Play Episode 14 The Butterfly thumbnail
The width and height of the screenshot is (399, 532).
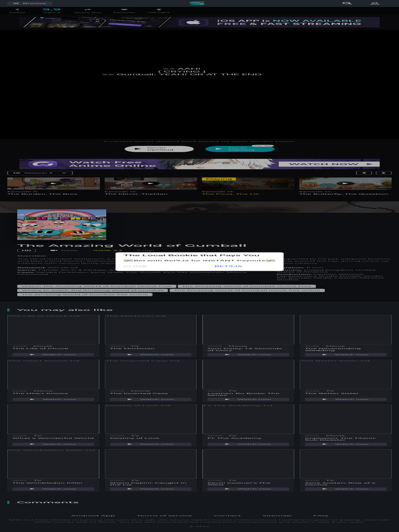click(345, 183)
